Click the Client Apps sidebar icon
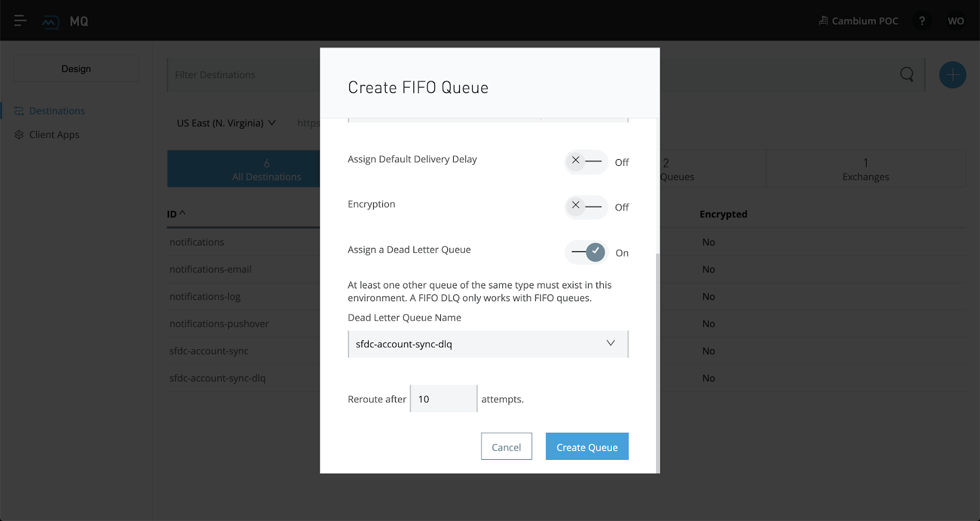 (x=19, y=135)
